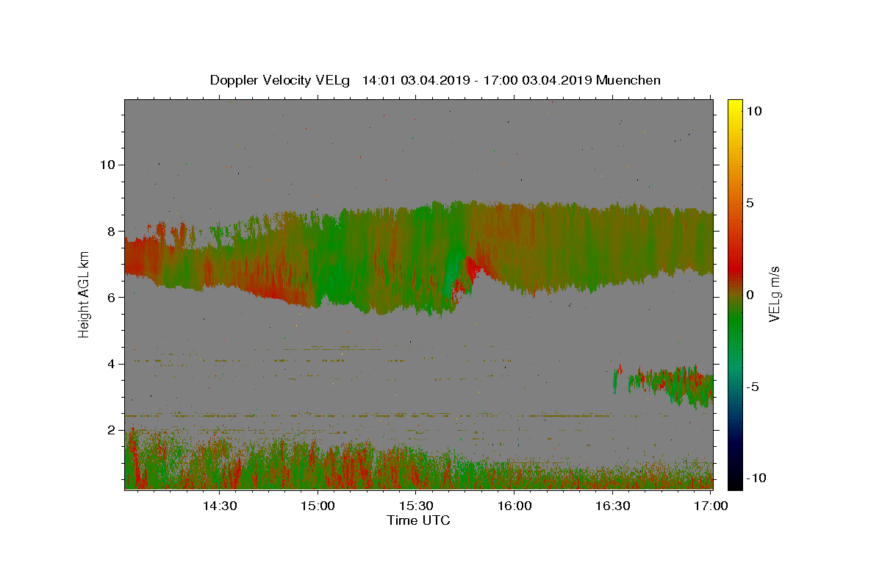Click the 'VELg m/s' colorbar title
Screen dimensions: 882x588
coord(775,294)
